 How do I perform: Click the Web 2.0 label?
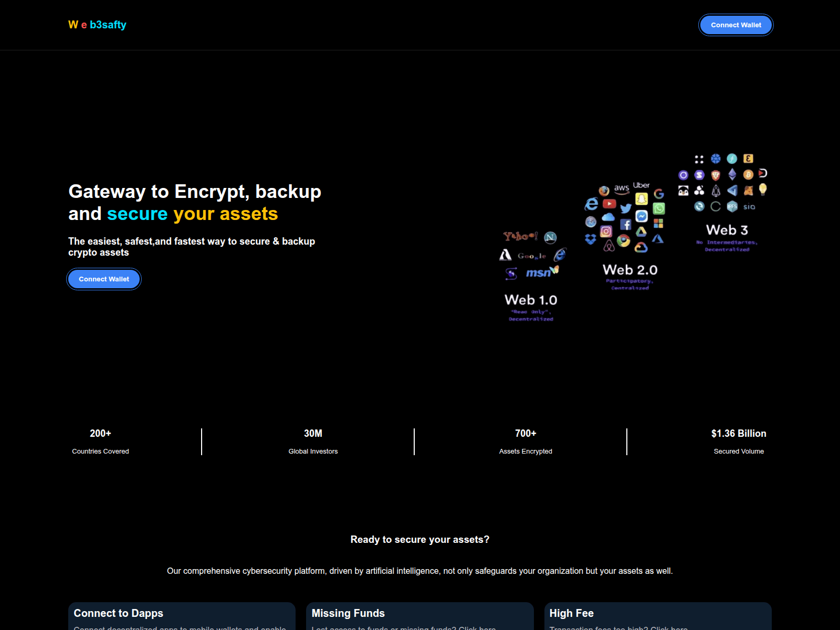click(630, 270)
